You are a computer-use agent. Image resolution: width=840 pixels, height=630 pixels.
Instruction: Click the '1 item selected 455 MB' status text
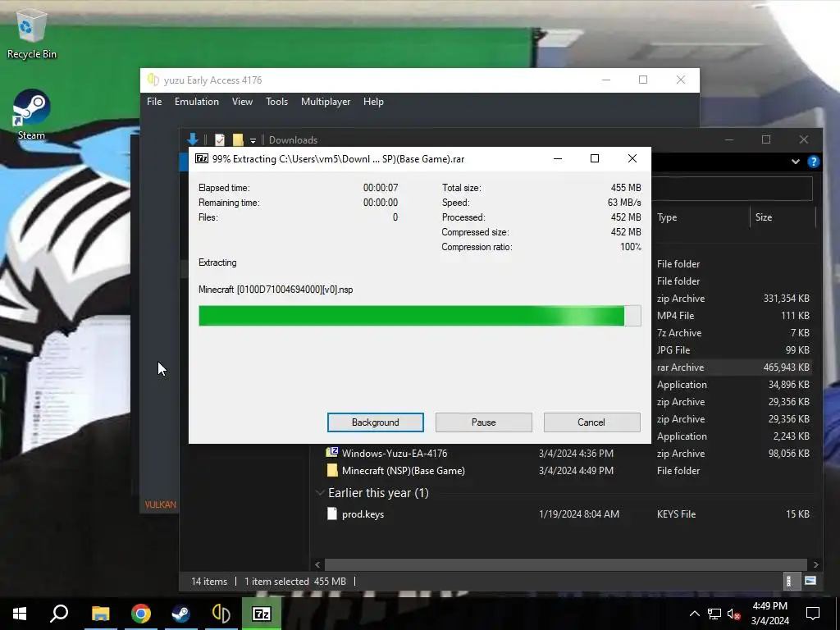pos(295,582)
